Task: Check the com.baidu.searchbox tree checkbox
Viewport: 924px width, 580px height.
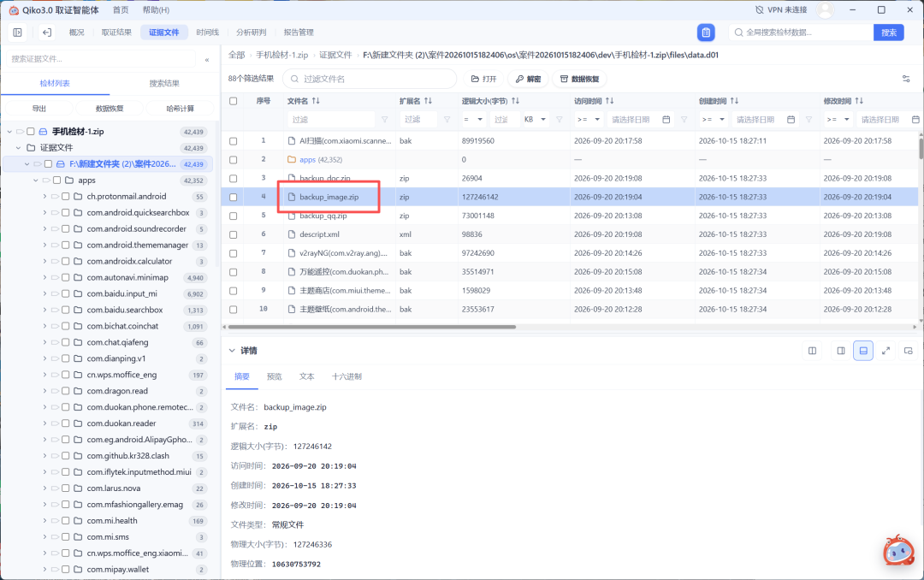Action: tap(65, 310)
